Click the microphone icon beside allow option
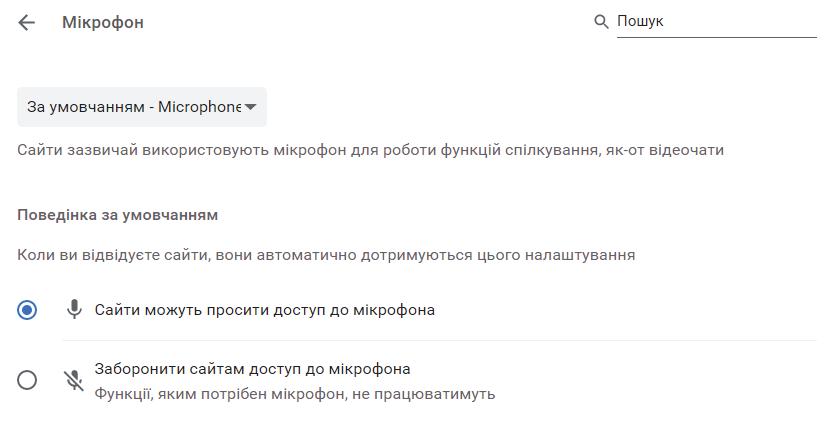Image resolution: width=839 pixels, height=436 pixels. [74, 309]
